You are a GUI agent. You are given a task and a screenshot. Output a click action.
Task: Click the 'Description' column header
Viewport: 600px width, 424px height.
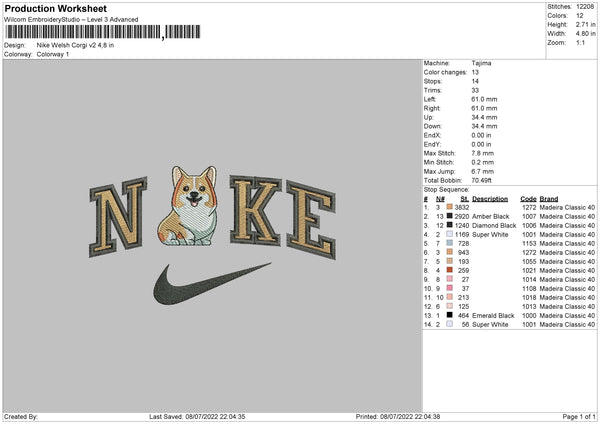click(490, 199)
